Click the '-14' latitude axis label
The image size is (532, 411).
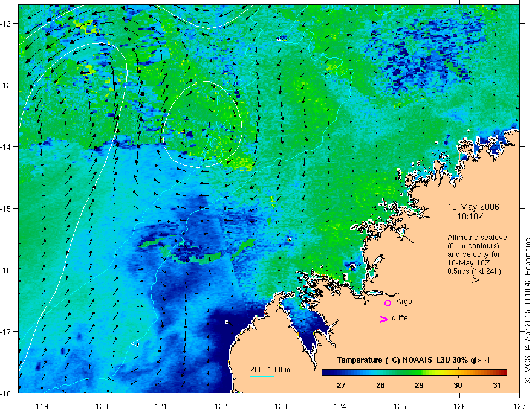[6, 147]
